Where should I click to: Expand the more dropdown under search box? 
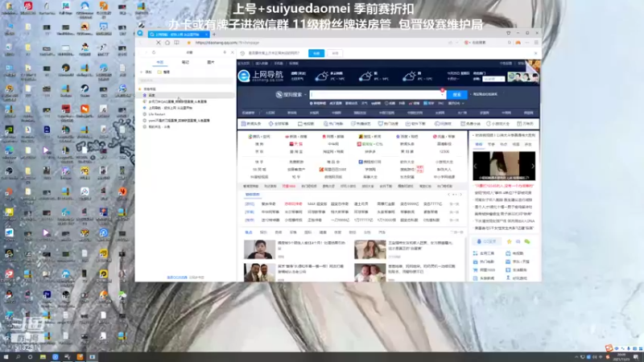tap(456, 104)
